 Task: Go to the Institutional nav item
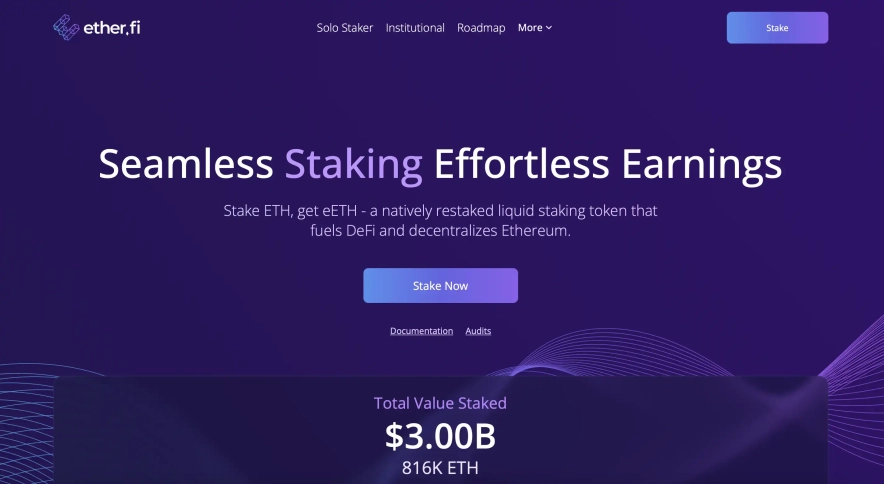[x=415, y=28]
